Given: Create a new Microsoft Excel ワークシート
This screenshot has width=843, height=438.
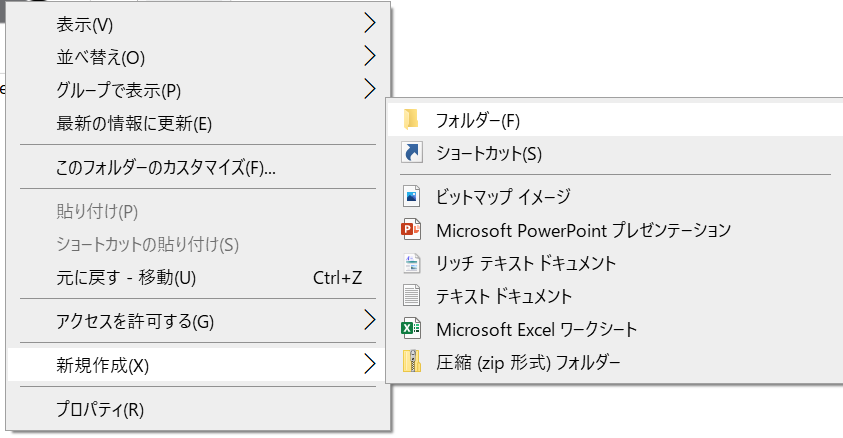Looking at the screenshot, I should (536, 329).
